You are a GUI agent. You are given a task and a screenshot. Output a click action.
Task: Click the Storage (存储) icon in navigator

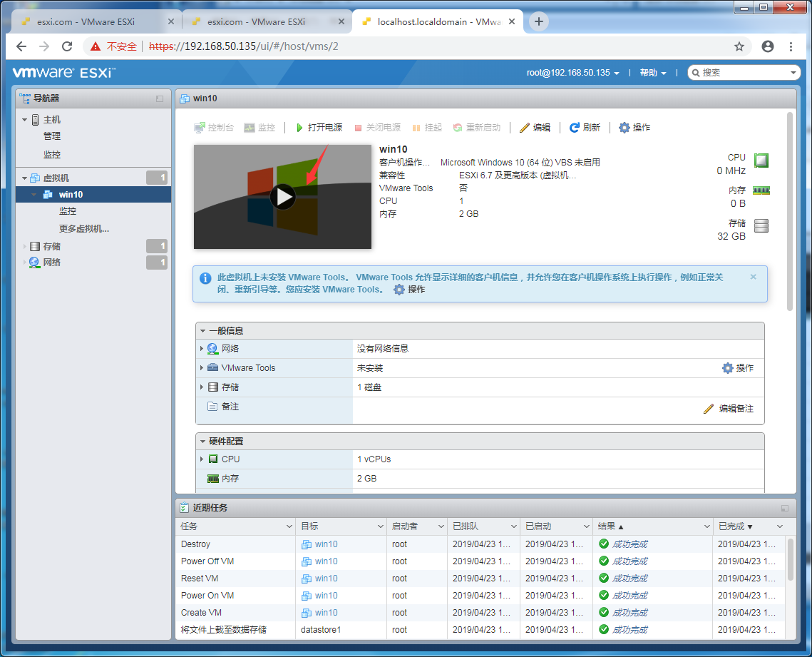[x=35, y=247]
